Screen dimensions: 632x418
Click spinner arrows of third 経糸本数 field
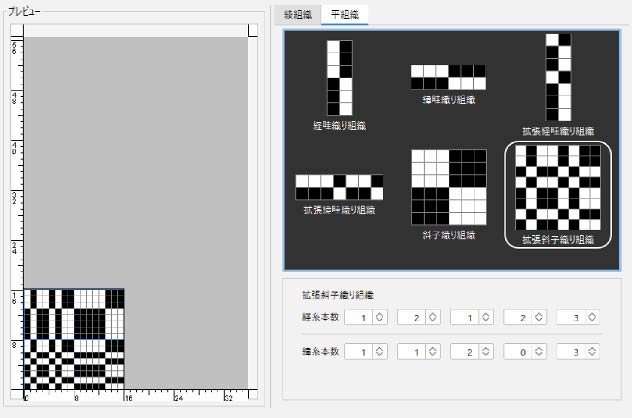coord(486,317)
